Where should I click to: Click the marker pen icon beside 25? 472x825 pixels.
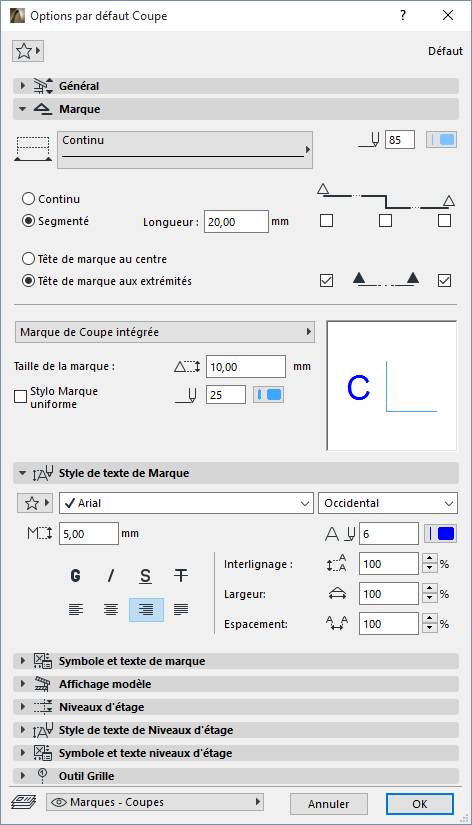pyautogui.click(x=187, y=395)
